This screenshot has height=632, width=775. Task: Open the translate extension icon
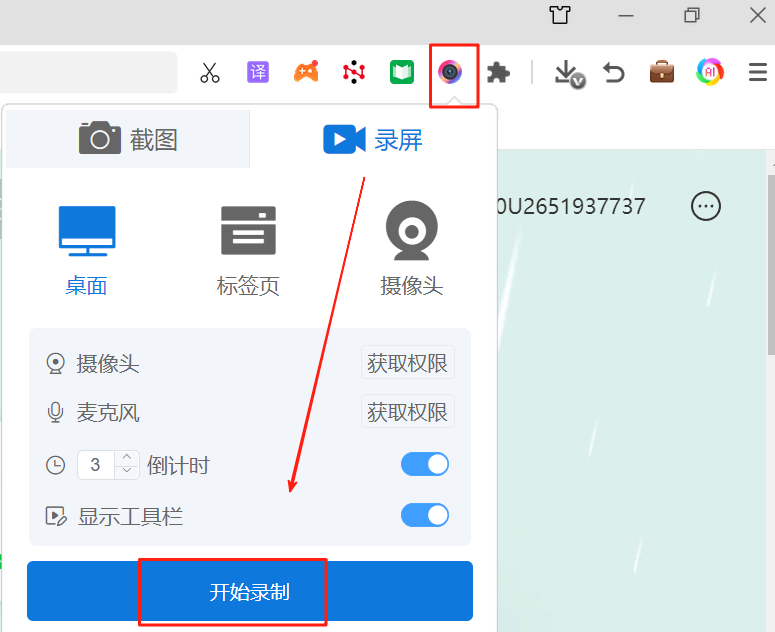click(x=258, y=72)
